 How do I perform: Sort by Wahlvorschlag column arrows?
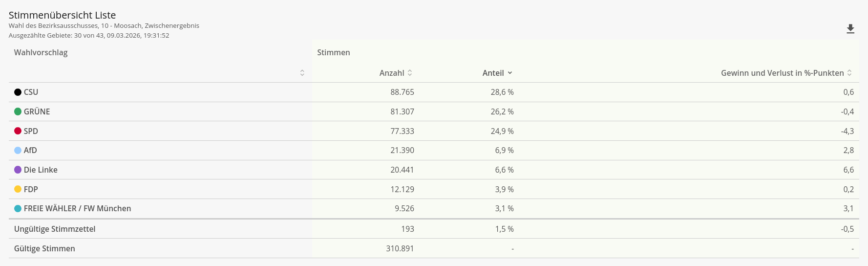tap(302, 73)
